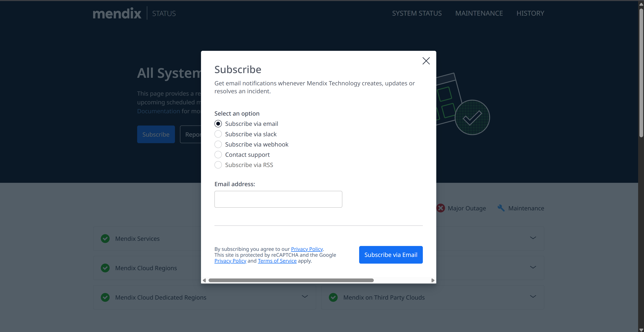Open the MAINTENANCE nav item
Viewport: 644px width, 332px height.
(x=479, y=13)
